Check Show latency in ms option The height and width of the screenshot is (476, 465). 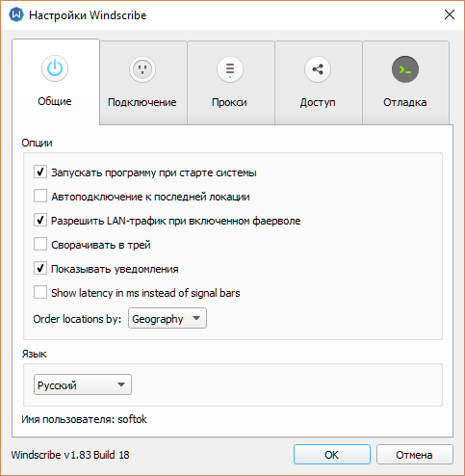tap(40, 292)
